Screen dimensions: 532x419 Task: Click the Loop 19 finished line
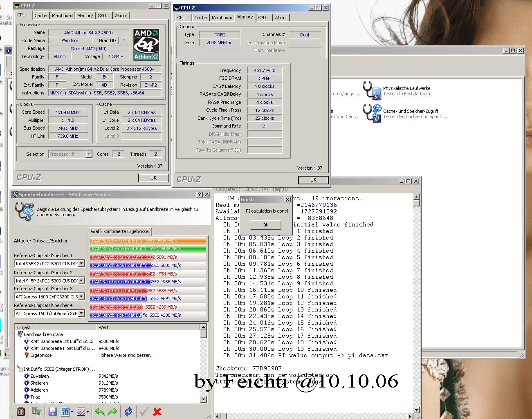point(280,349)
